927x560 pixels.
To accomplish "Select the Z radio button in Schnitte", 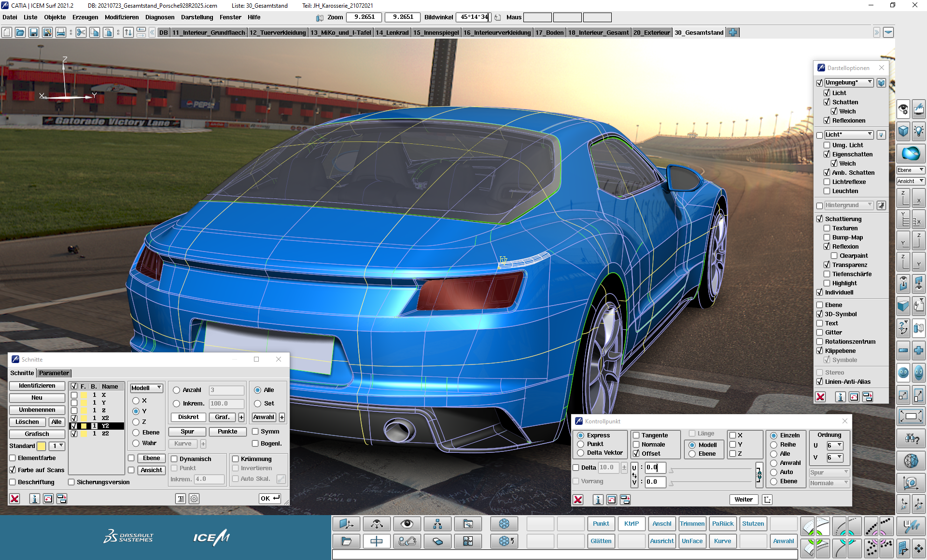I will pyautogui.click(x=136, y=422).
